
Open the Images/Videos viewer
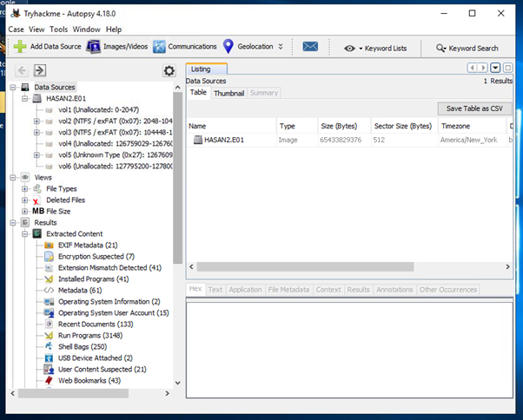tap(117, 47)
